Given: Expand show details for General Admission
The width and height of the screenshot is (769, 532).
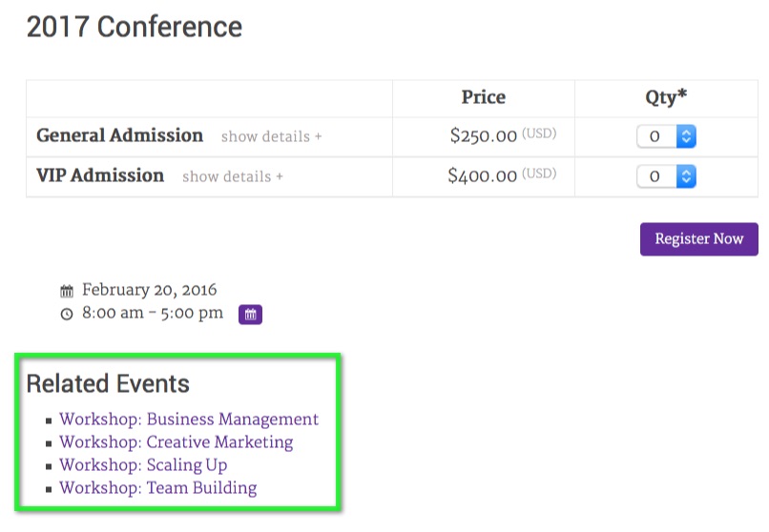Looking at the screenshot, I should tap(271, 137).
